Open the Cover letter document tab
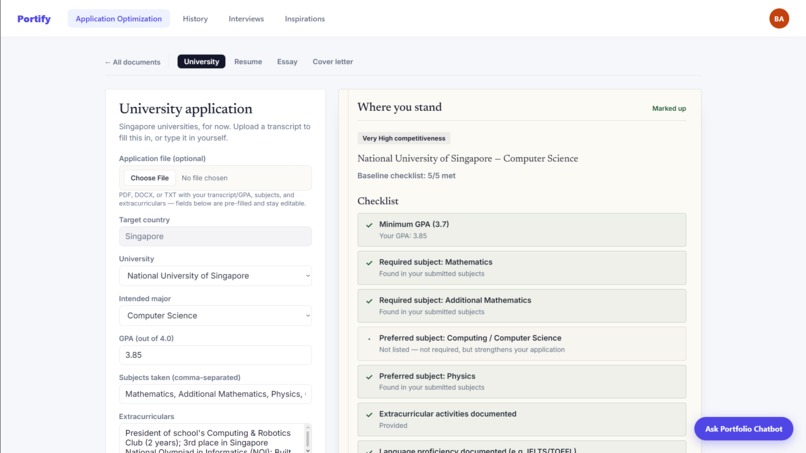 pos(333,62)
